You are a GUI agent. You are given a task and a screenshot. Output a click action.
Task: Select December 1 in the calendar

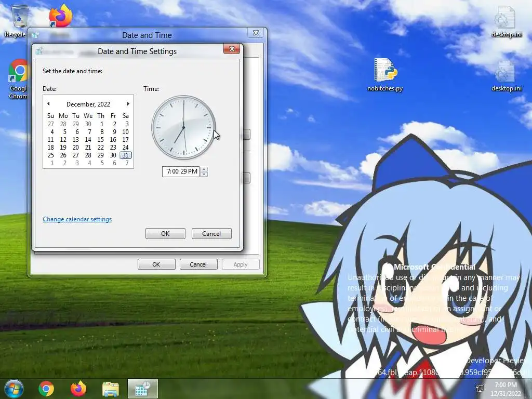(102, 124)
